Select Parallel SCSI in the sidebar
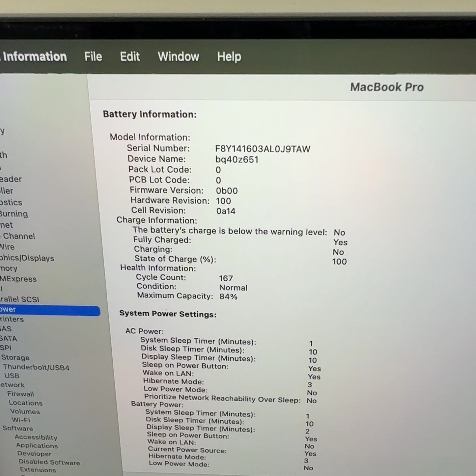This screenshot has width=476, height=476. click(x=19, y=299)
